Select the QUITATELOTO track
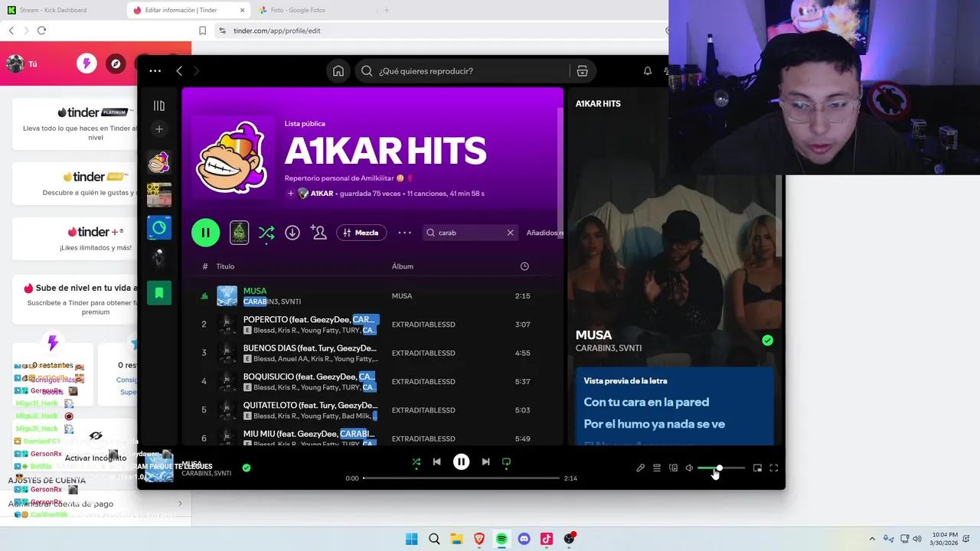Screen dimensions: 980x551 point(371,410)
